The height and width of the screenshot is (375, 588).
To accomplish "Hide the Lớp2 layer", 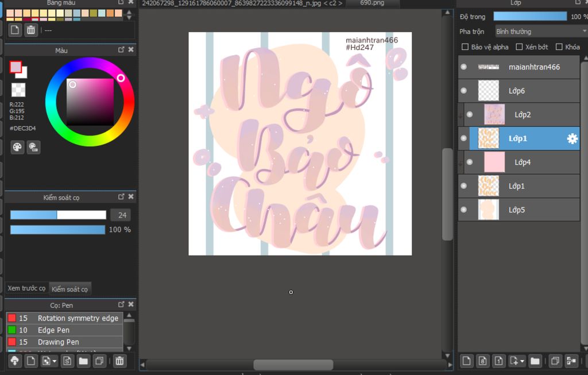I will click(470, 114).
